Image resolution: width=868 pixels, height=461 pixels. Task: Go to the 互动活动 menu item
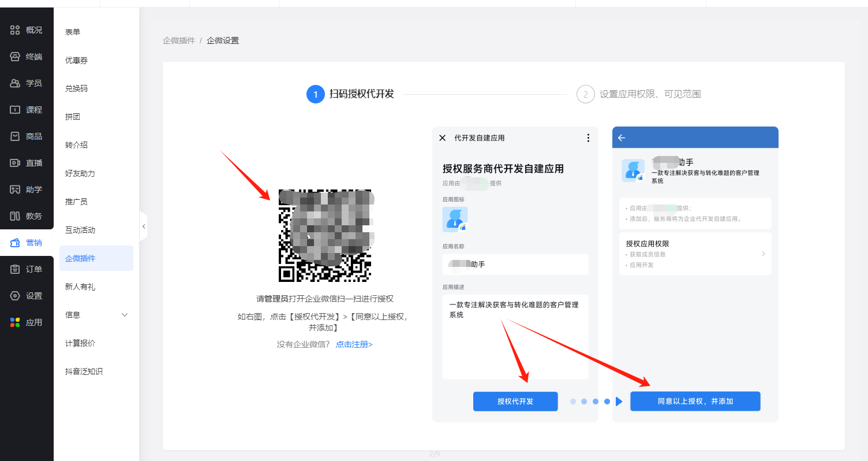80,230
